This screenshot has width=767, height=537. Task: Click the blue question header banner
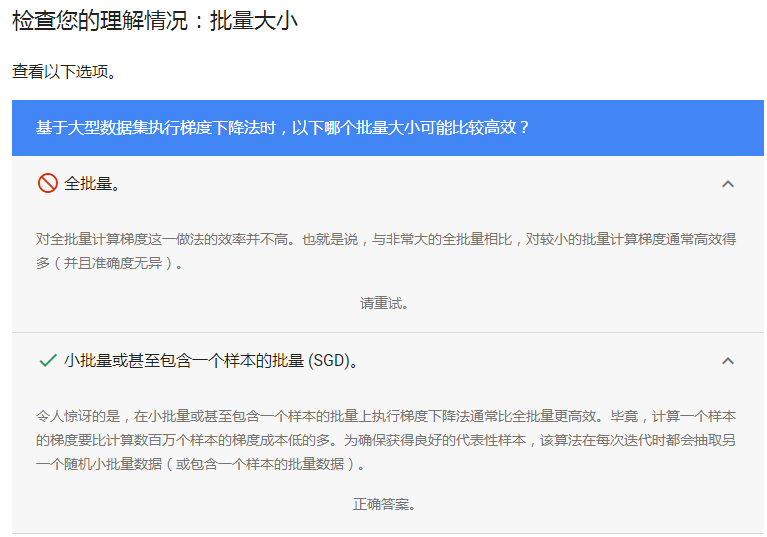tap(387, 128)
